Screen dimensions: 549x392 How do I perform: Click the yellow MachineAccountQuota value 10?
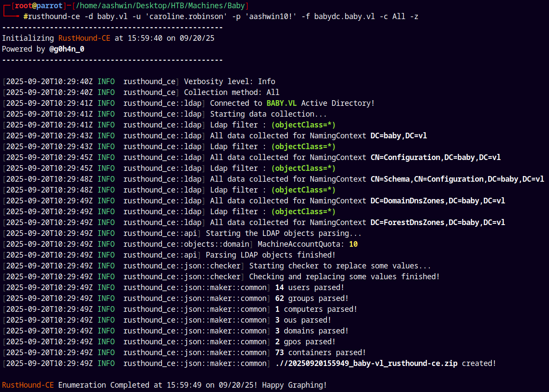[353, 244]
